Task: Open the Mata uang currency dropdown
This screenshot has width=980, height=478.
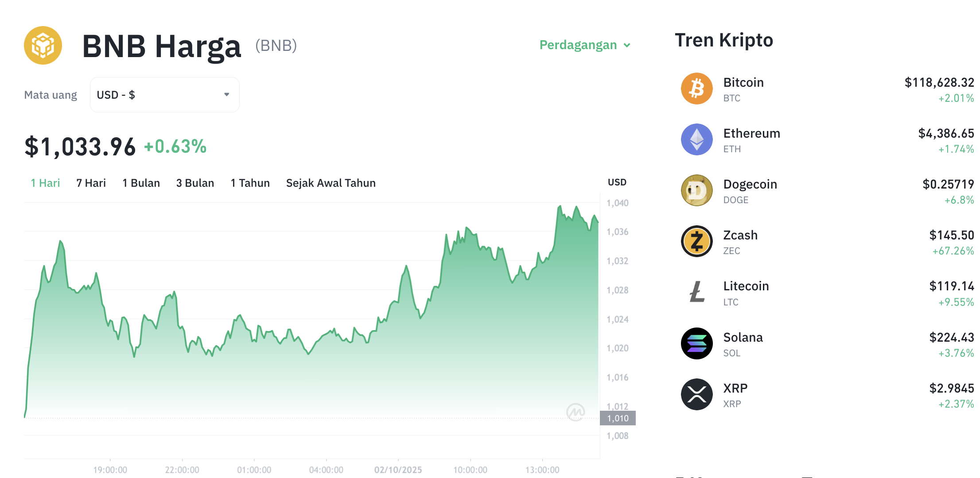Action: tap(164, 95)
